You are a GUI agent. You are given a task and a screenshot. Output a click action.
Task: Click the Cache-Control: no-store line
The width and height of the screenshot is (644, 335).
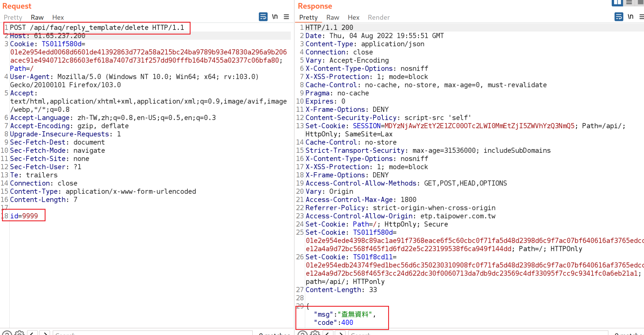[x=351, y=142]
